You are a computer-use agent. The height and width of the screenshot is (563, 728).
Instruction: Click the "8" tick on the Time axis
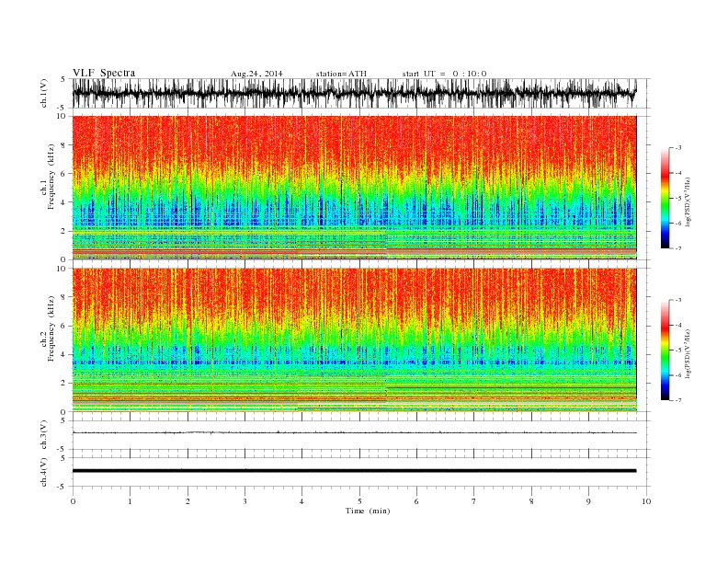[x=531, y=501]
